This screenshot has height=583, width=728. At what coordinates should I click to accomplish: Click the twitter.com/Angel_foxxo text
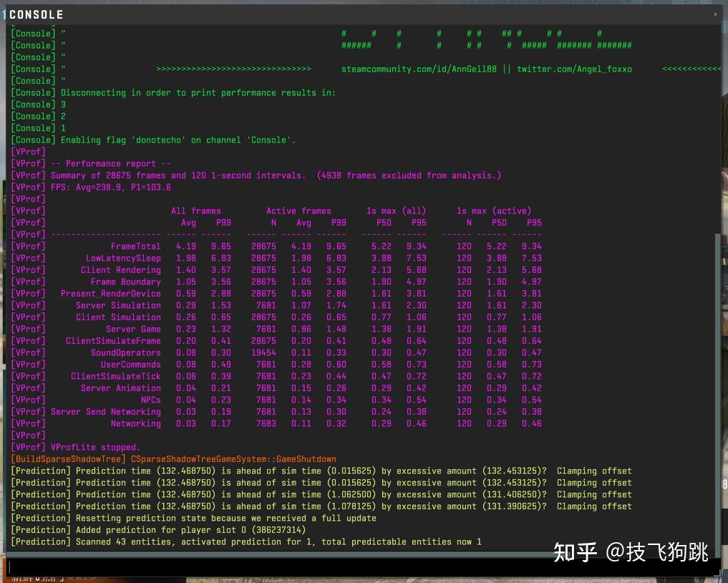click(574, 69)
